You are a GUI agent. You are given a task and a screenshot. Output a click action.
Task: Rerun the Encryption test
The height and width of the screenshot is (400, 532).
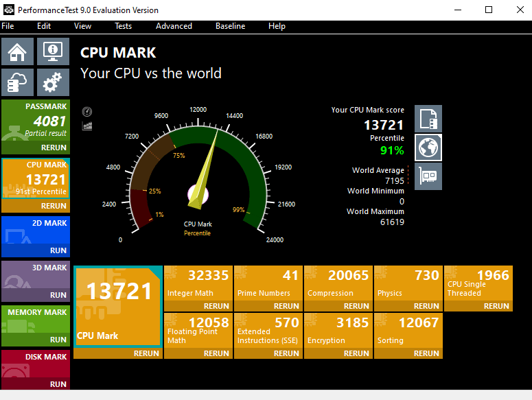click(338, 353)
